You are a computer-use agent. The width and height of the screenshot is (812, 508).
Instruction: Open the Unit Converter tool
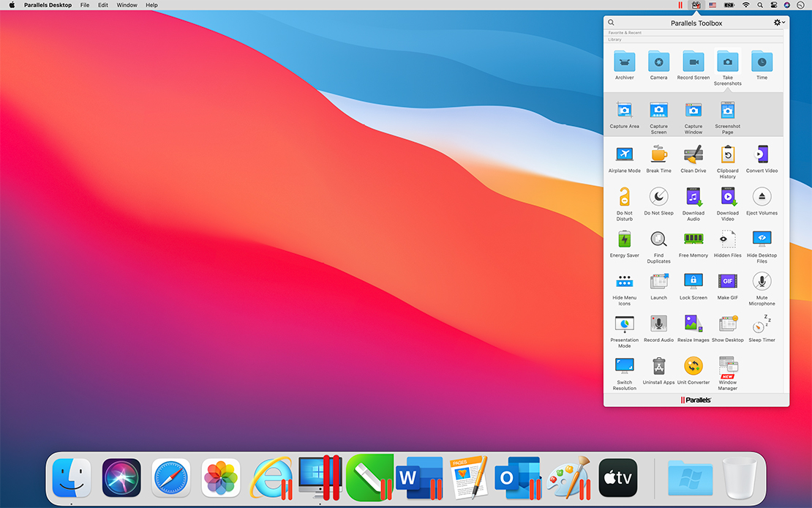693,367
